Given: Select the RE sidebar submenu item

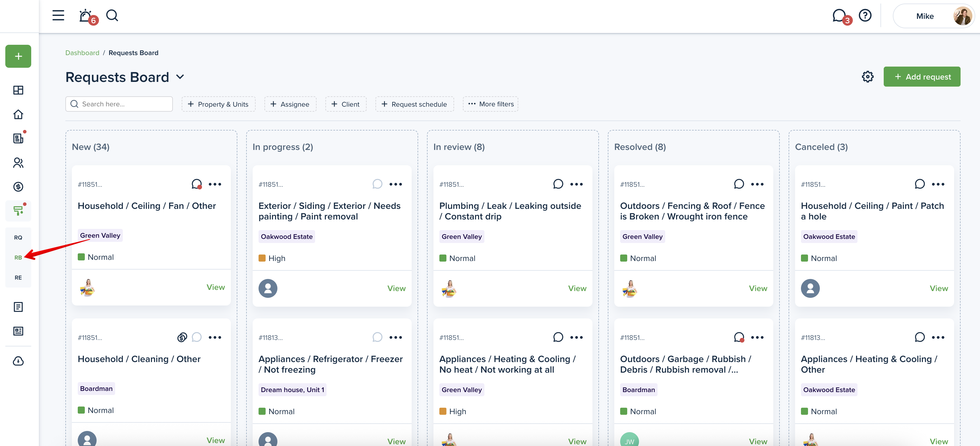Looking at the screenshot, I should pyautogui.click(x=18, y=277).
